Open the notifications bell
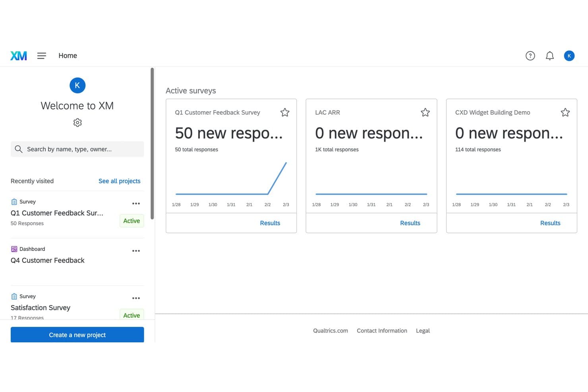The height and width of the screenshot is (392, 588). pos(549,56)
